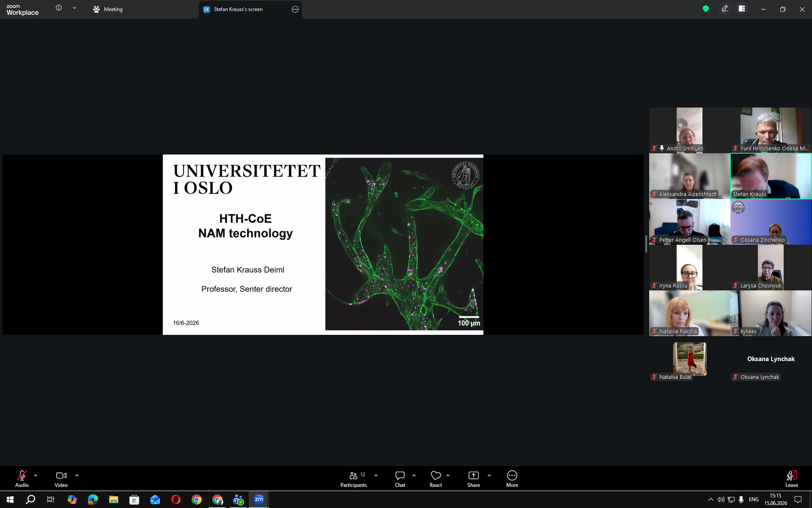Viewport: 812px width, 508px height.
Task: Open Windows Start menu
Action: point(10,500)
